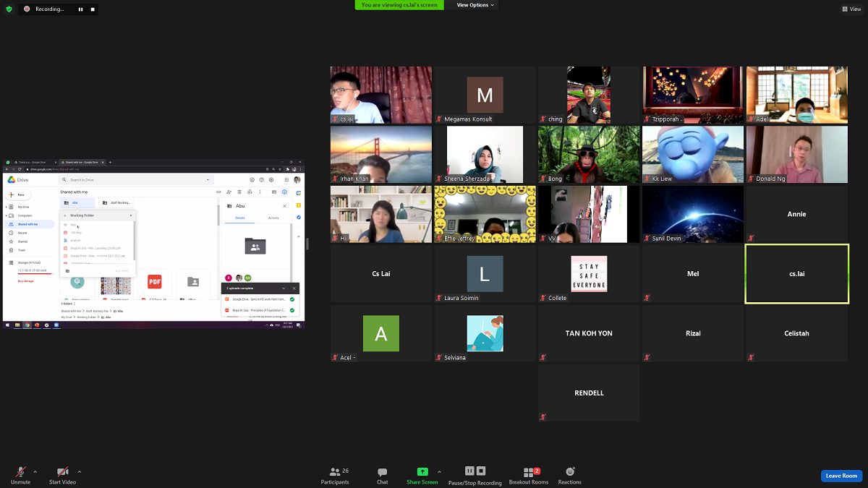868x488 pixels.
Task: Select Abu folder in Shared with me
Action: point(77,203)
